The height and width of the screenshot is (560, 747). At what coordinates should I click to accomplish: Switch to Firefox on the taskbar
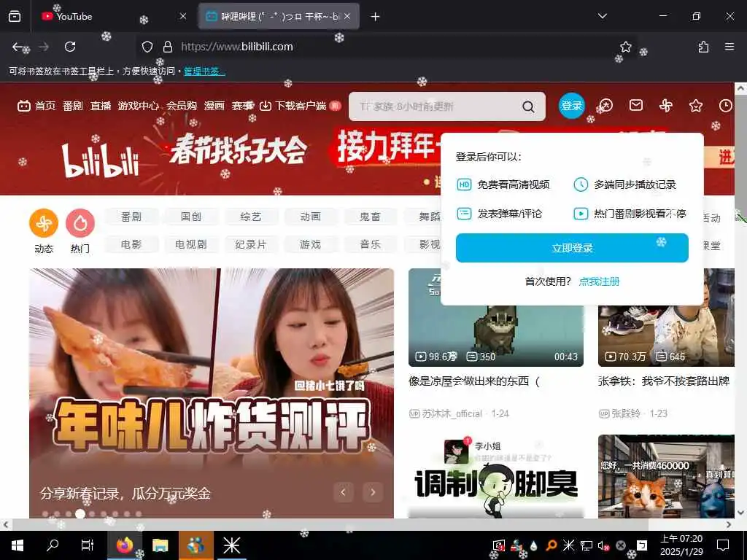[124, 545]
